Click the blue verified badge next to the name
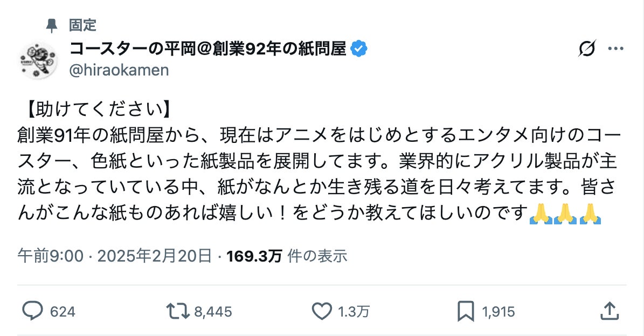This screenshot has width=644, height=336. (x=359, y=48)
